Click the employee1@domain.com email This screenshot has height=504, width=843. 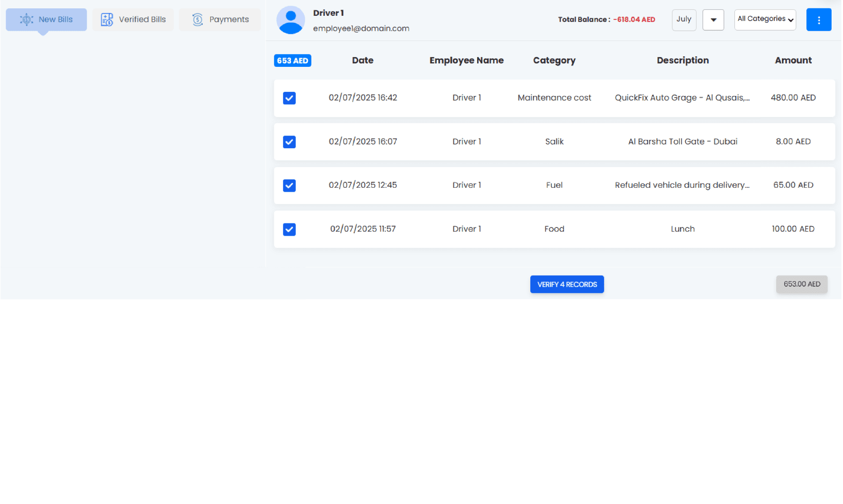point(361,28)
